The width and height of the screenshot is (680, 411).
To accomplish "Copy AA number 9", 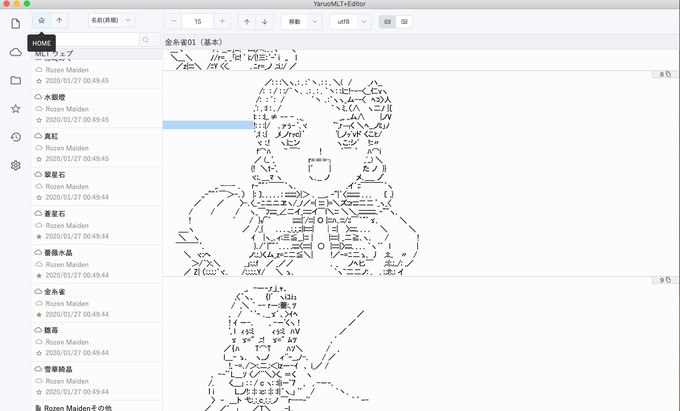I will [x=665, y=280].
